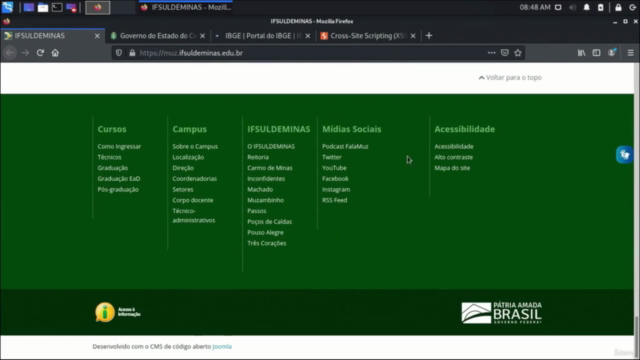View site security padlock info
The width and height of the screenshot is (640, 360).
[132, 53]
